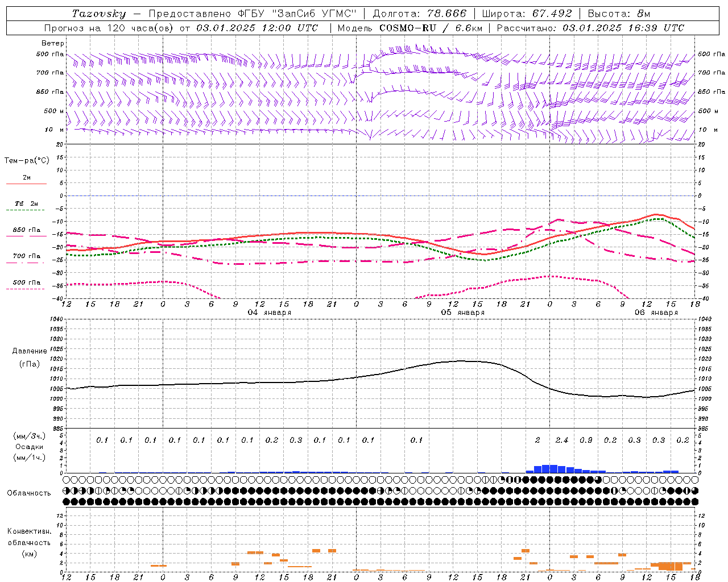Image resolution: width=728 pixels, height=582 pixels.
Task: Select the 'Долгота: 78.666' header value
Action: 420,14
